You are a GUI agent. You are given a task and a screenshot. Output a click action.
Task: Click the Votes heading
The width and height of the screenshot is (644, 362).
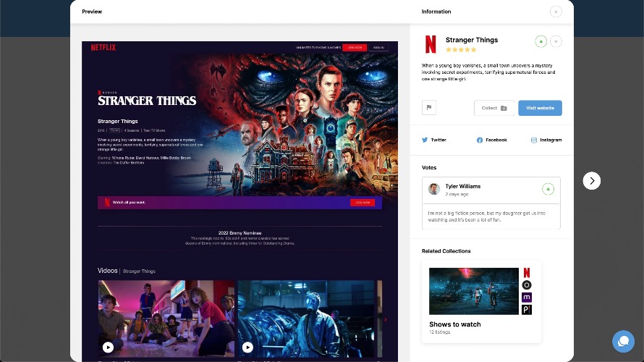(429, 168)
